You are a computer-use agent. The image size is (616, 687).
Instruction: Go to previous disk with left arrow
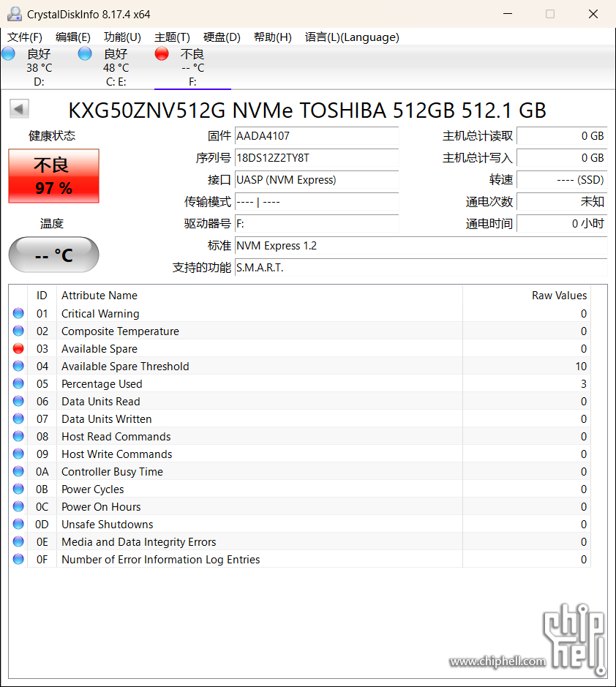pyautogui.click(x=19, y=109)
